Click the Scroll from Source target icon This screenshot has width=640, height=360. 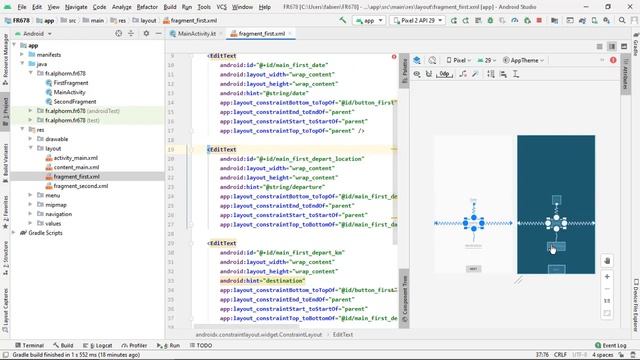118,33
